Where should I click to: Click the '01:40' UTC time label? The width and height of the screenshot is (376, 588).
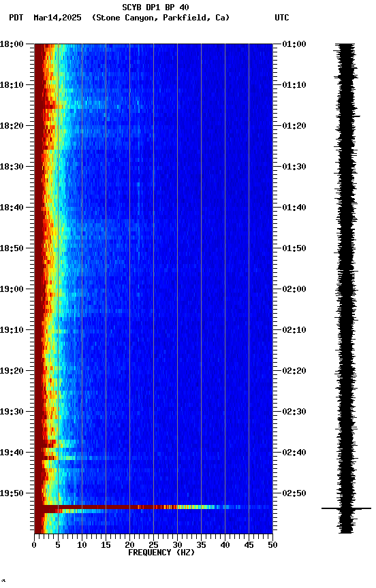coord(294,208)
